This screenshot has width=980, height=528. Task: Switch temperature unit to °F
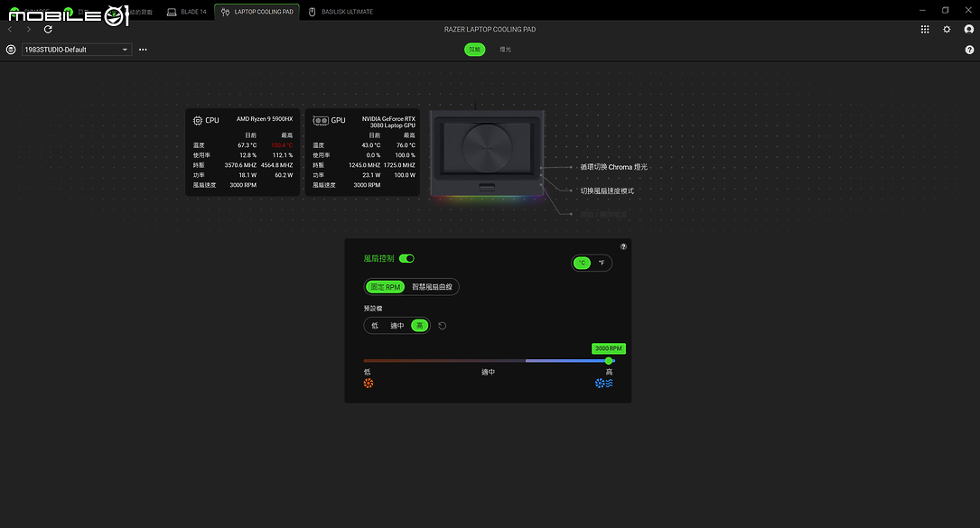602,263
